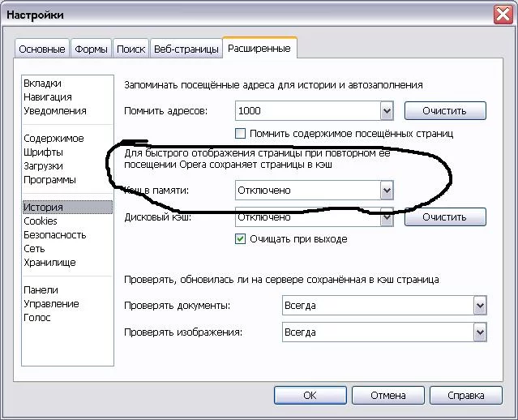Open the Формы tab
The image size is (518, 420).
pos(91,49)
